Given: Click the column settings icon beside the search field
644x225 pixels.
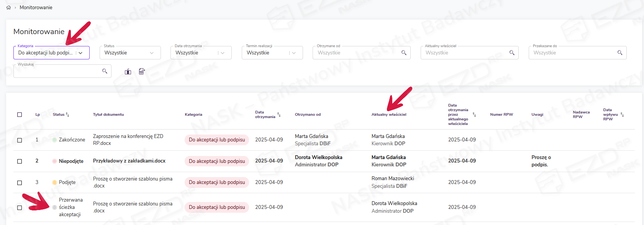Looking at the screenshot, I should [128, 72].
